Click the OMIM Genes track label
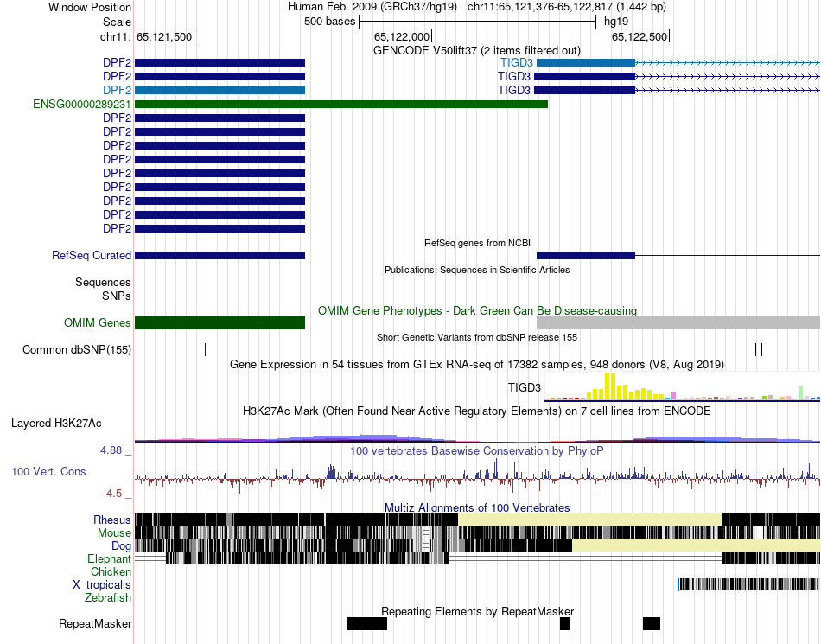This screenshot has height=644, width=821. pyautogui.click(x=97, y=322)
